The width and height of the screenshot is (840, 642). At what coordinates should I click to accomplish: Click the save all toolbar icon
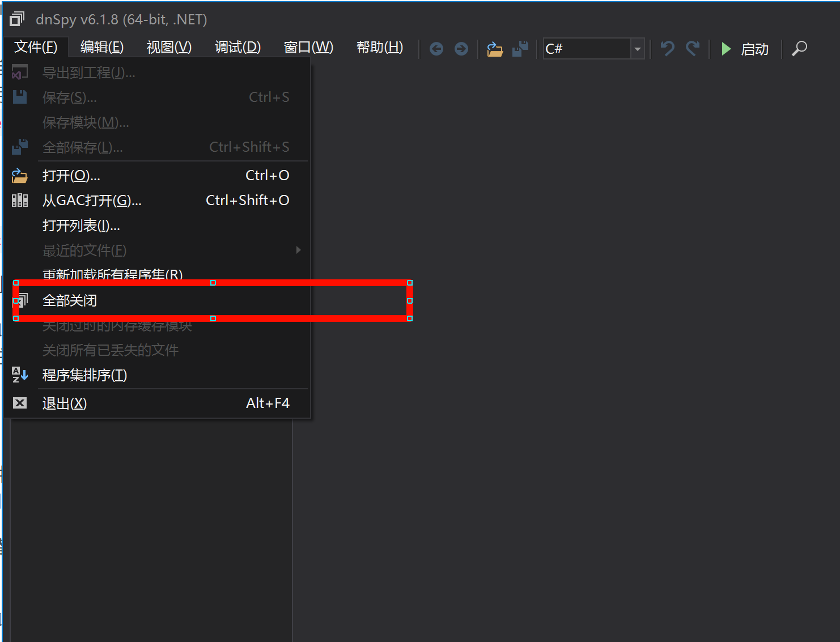click(x=520, y=49)
